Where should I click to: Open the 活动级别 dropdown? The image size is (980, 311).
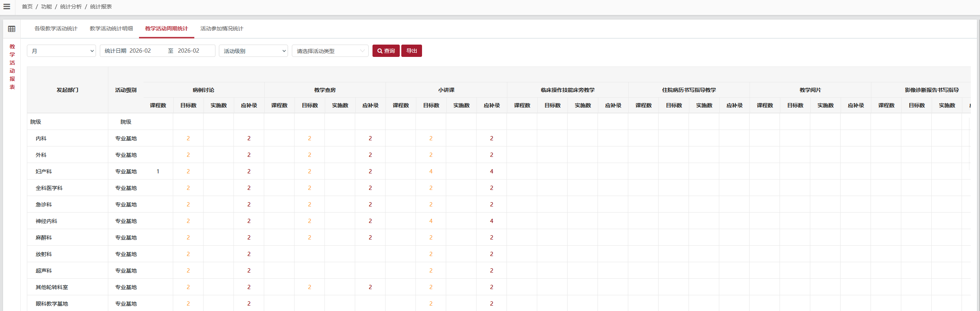click(x=253, y=51)
